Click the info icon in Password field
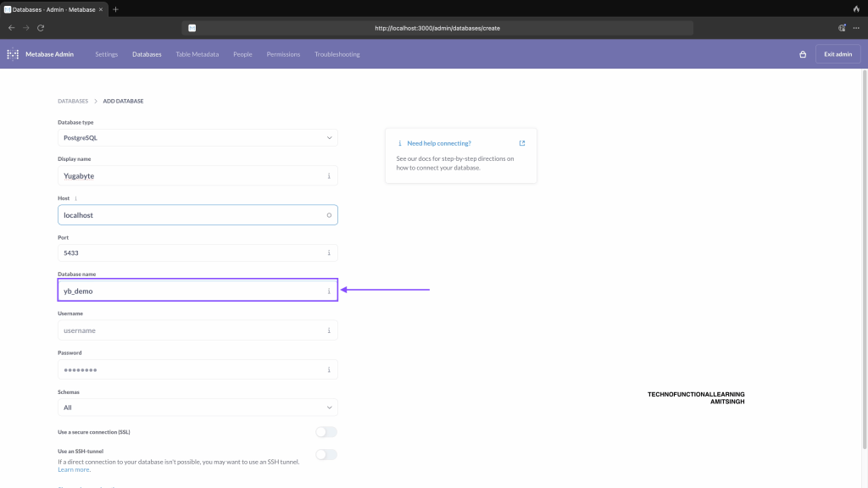 click(329, 369)
